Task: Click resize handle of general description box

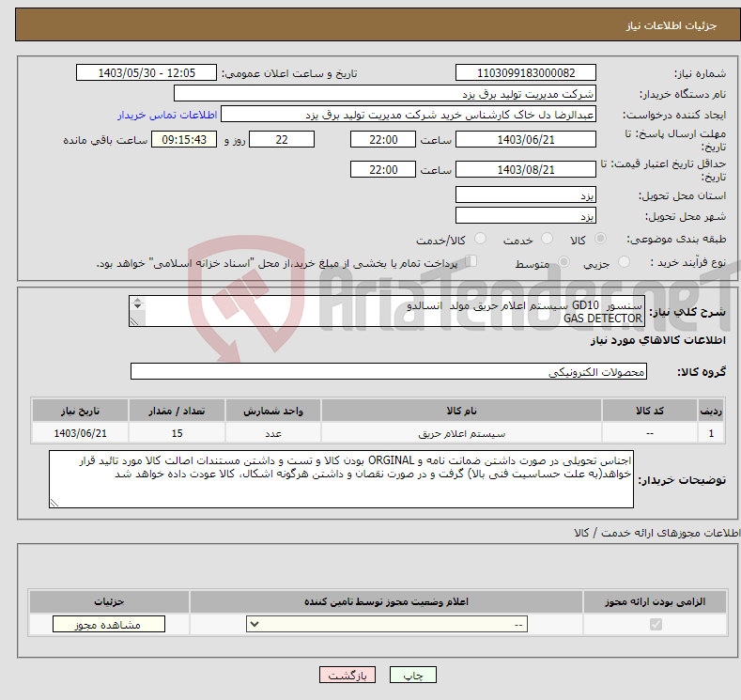Action: coord(134,322)
